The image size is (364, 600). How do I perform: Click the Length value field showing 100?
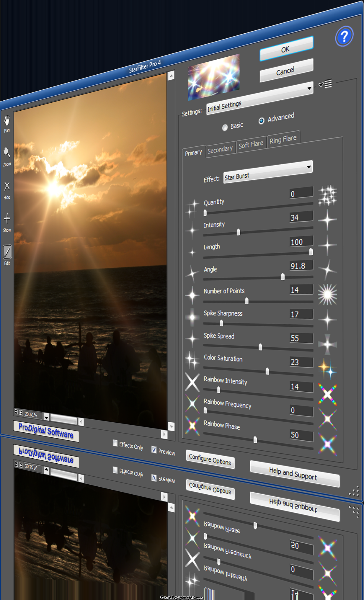[301, 241]
